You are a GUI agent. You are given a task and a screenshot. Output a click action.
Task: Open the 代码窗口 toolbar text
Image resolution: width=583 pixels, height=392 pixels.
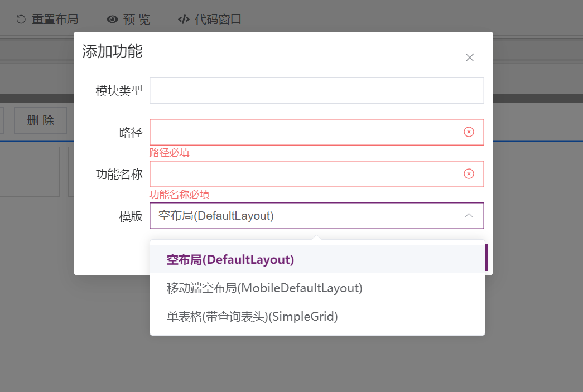click(x=218, y=20)
